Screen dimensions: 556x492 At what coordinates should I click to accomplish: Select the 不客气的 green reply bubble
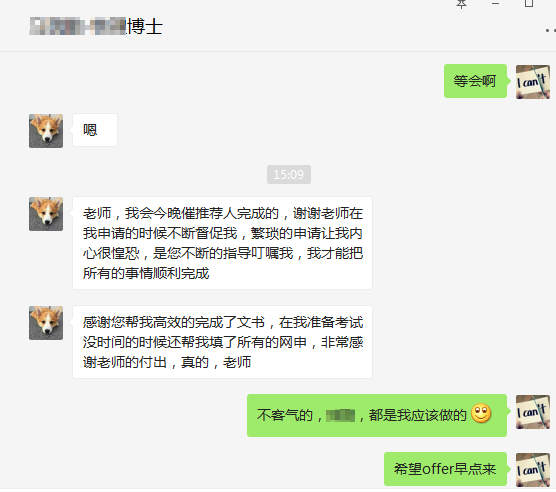(377, 415)
